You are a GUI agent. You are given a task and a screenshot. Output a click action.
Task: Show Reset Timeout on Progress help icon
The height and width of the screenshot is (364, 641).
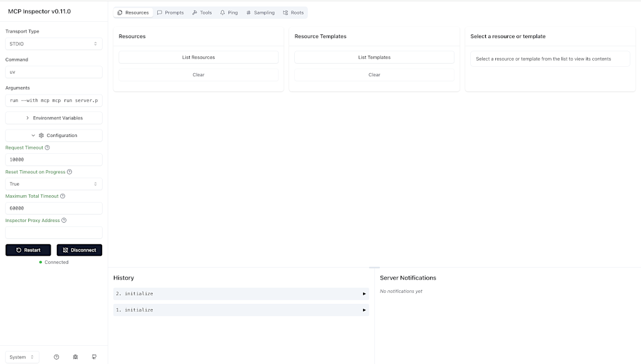pyautogui.click(x=69, y=172)
